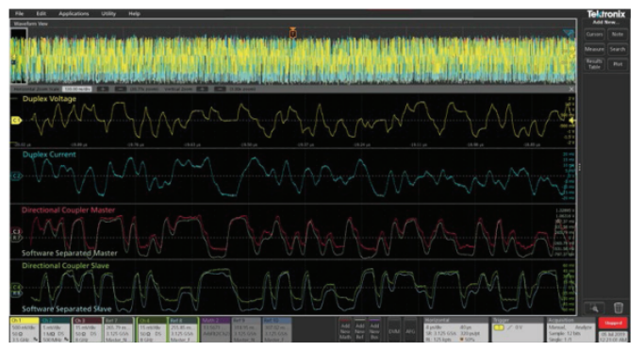Open the Trigger settings badge
Image resolution: width=644 pixels, height=351 pixels.
(517, 329)
